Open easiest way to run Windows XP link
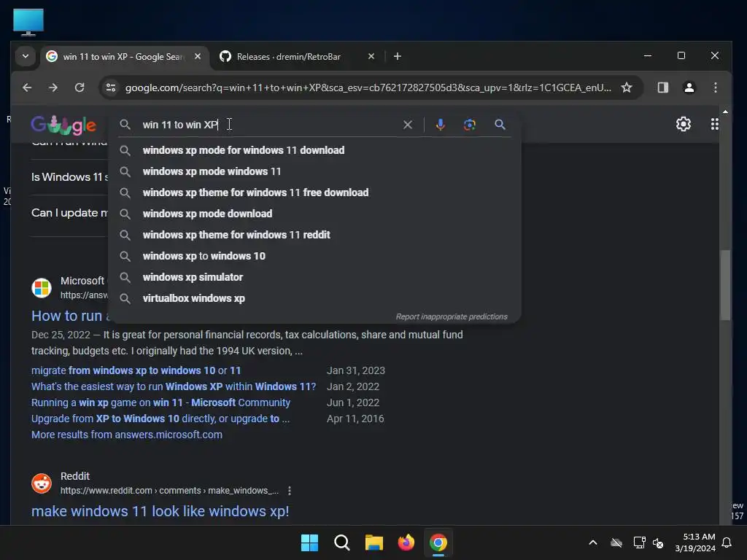The image size is (747, 560). coord(174,386)
